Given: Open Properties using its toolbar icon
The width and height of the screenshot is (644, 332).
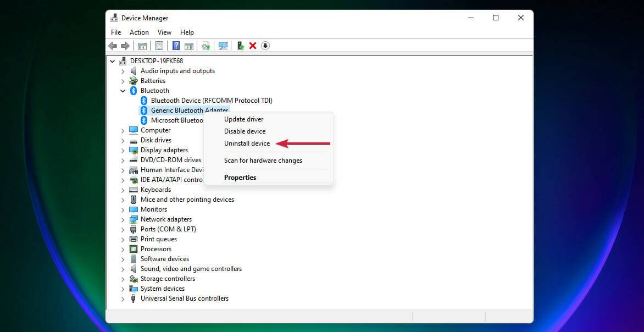Looking at the screenshot, I should coord(159,46).
